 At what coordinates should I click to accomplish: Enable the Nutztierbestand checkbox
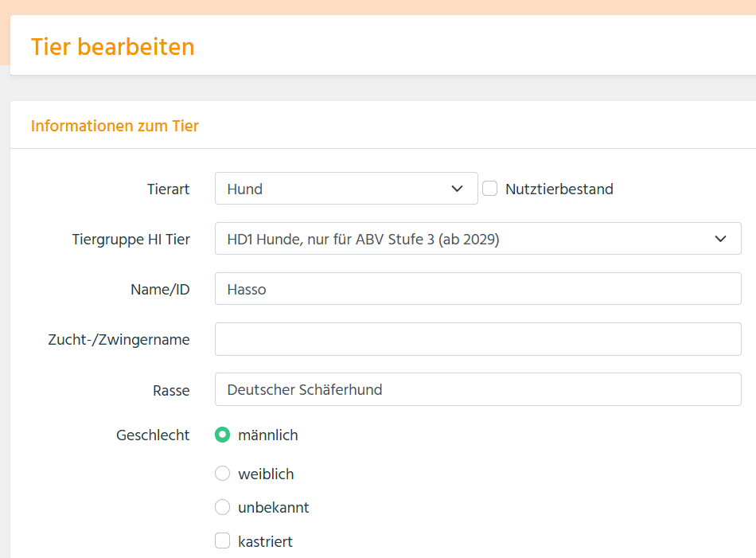[490, 189]
